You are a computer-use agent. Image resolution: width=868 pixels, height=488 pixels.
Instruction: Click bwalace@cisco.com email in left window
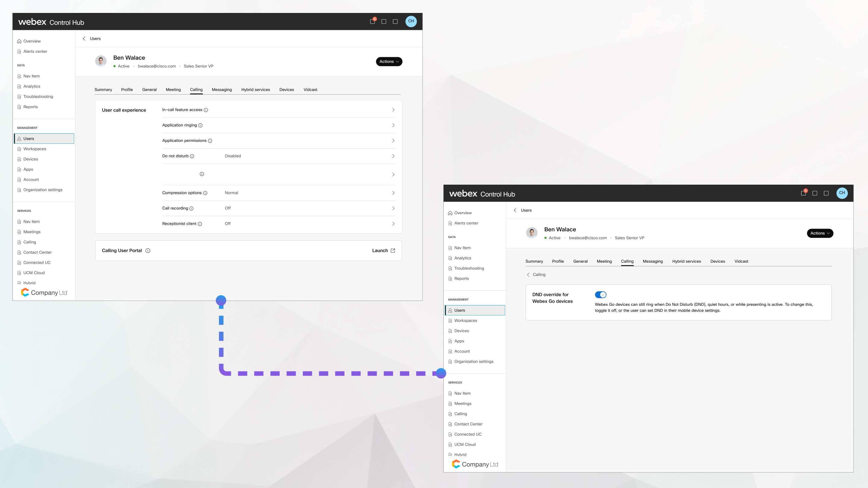157,66
